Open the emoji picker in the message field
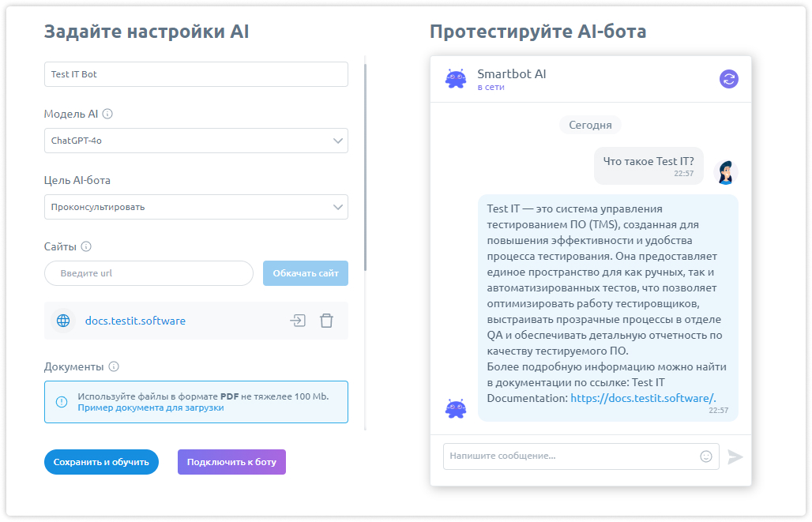The image size is (812, 522). click(x=706, y=456)
